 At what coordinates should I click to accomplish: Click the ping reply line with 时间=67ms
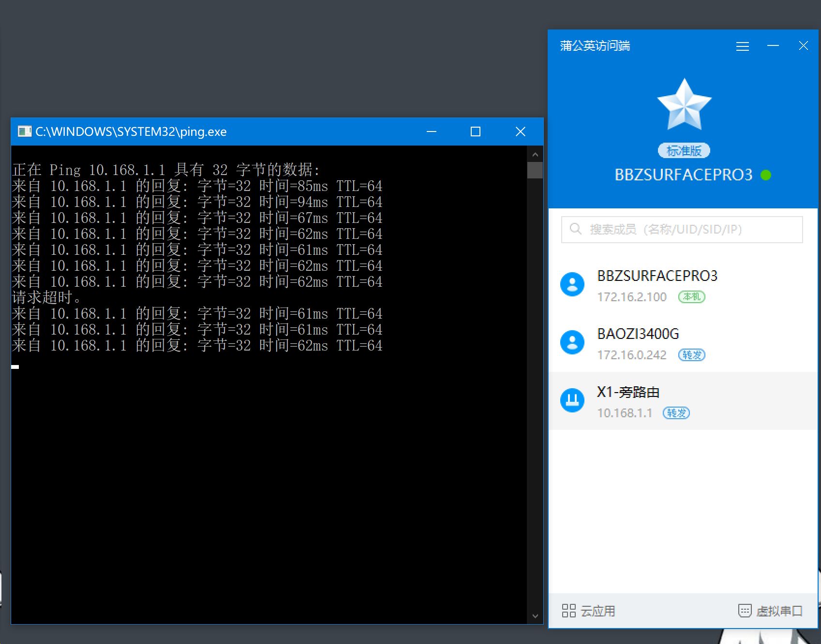[x=197, y=218]
